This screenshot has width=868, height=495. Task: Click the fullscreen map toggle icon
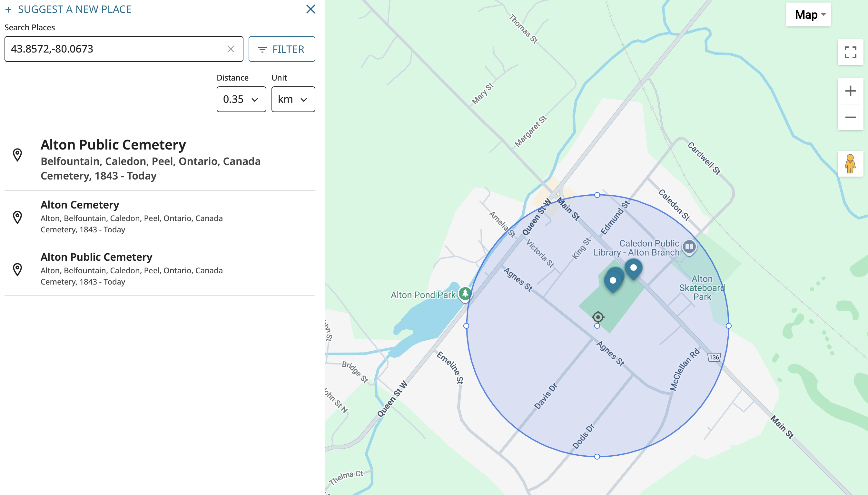click(x=850, y=52)
